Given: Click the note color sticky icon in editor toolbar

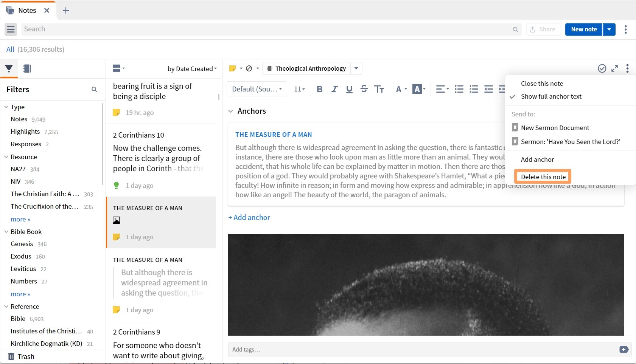Looking at the screenshot, I should tap(233, 68).
